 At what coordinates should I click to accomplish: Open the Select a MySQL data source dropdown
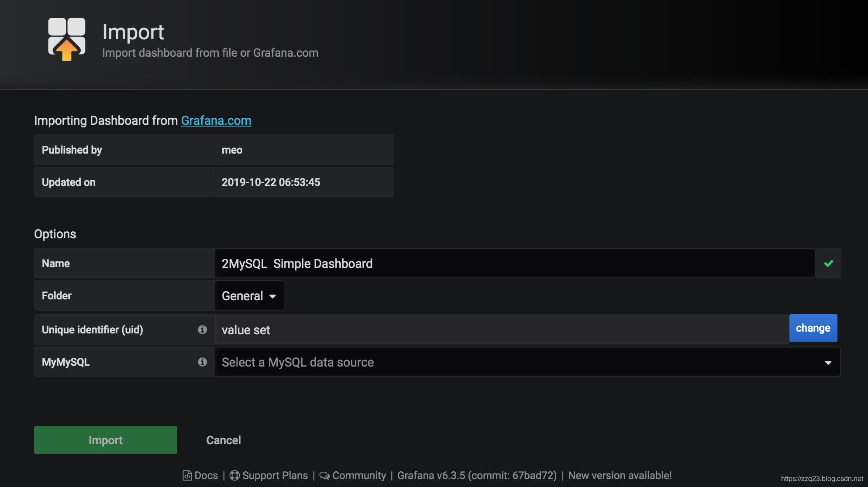[527, 362]
